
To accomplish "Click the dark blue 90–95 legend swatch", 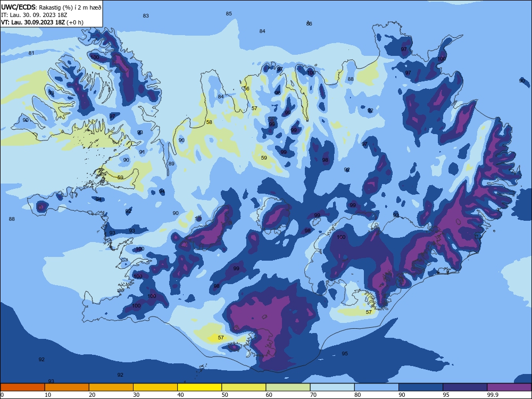I will [421, 387].
